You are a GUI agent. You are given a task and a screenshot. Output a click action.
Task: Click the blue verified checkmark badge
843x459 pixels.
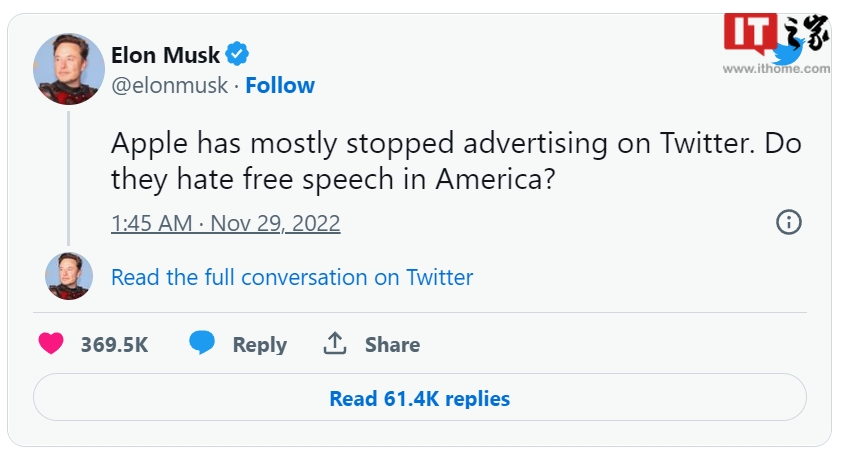[237, 54]
